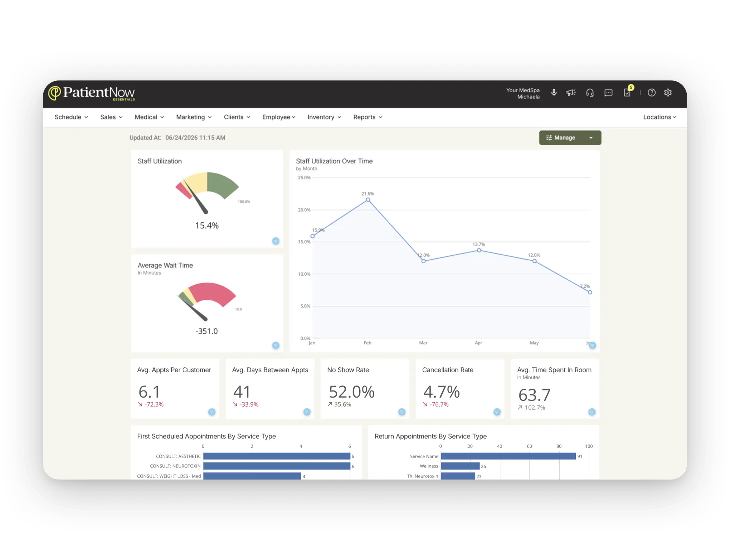This screenshot has width=730, height=560.
Task: Open the chat messages icon
Action: point(608,93)
